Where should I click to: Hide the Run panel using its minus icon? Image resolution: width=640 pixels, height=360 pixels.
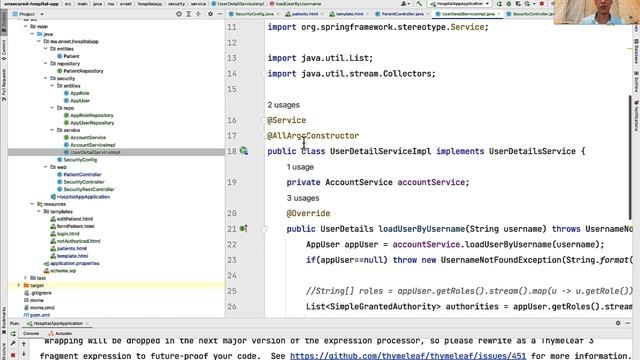[x=628, y=323]
